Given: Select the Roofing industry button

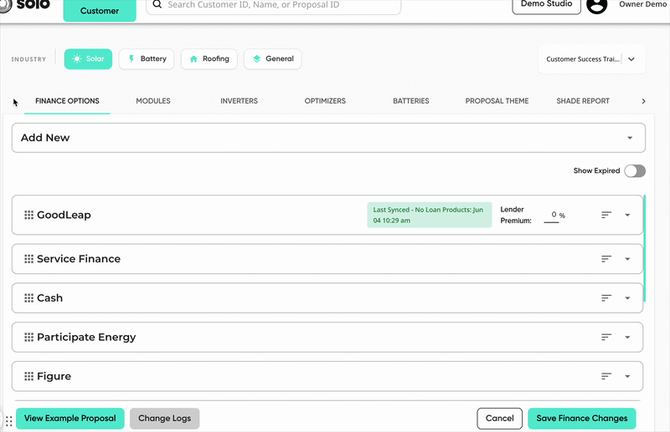Looking at the screenshot, I should (x=209, y=59).
